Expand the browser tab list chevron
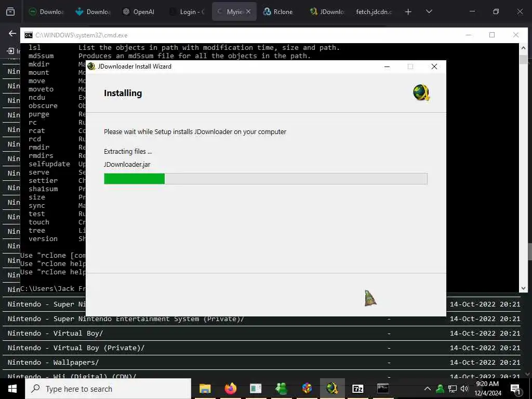This screenshot has height=399, width=532. [429, 11]
